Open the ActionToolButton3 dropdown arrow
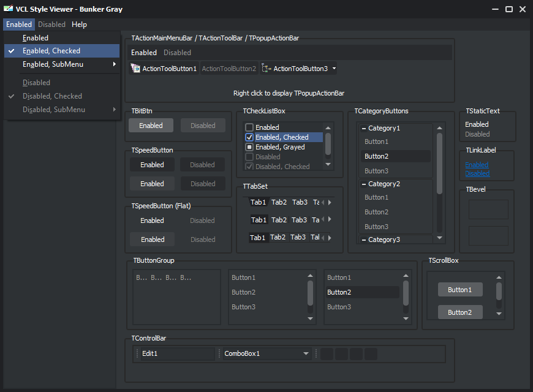The height and width of the screenshot is (392, 533). [334, 69]
